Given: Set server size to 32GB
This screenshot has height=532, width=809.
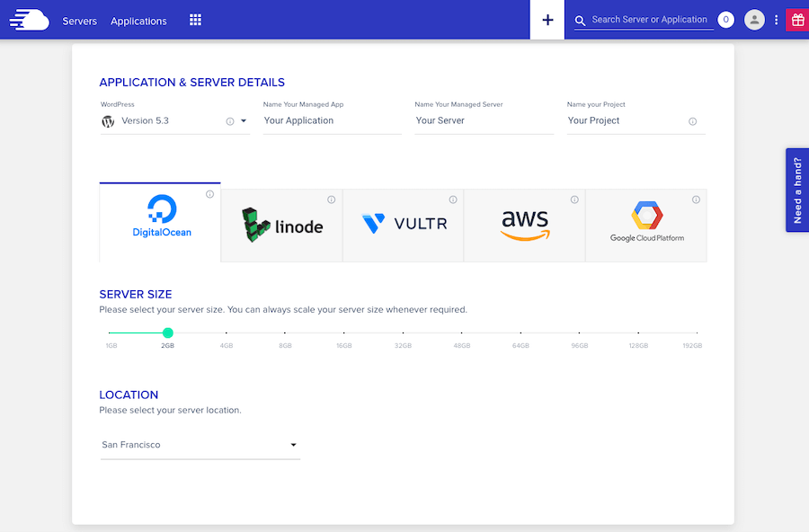Looking at the screenshot, I should tap(403, 346).
